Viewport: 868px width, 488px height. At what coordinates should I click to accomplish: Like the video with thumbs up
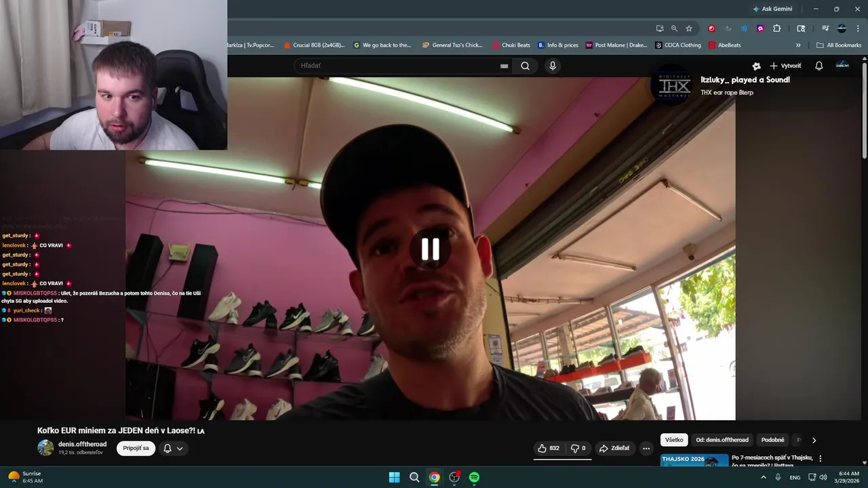point(548,448)
